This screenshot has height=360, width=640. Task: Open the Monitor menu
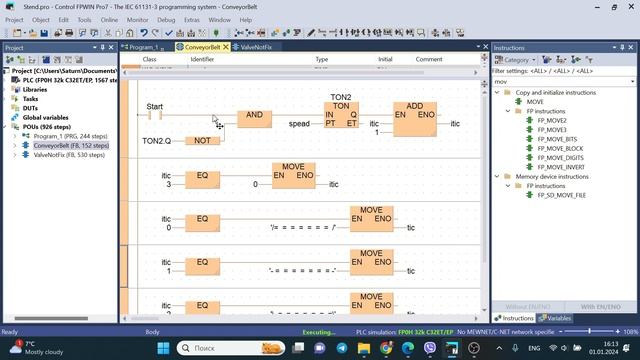click(138, 20)
